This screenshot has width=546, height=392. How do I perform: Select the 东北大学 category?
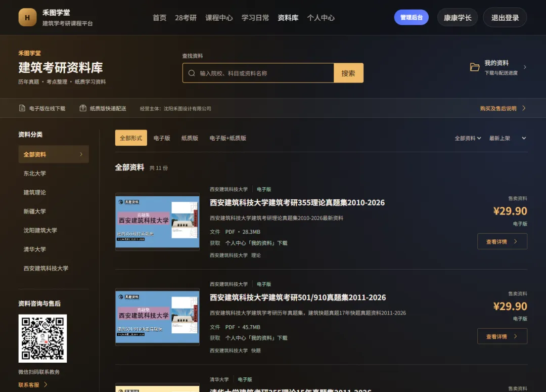35,173
